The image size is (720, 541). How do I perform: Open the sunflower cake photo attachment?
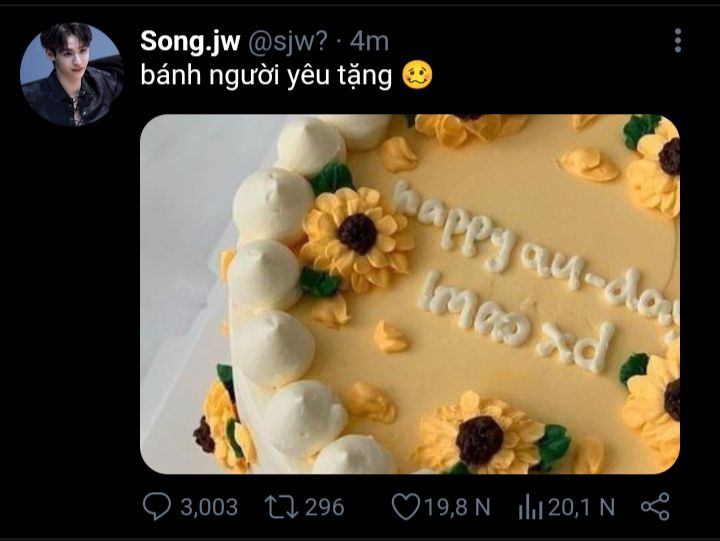coord(410,294)
